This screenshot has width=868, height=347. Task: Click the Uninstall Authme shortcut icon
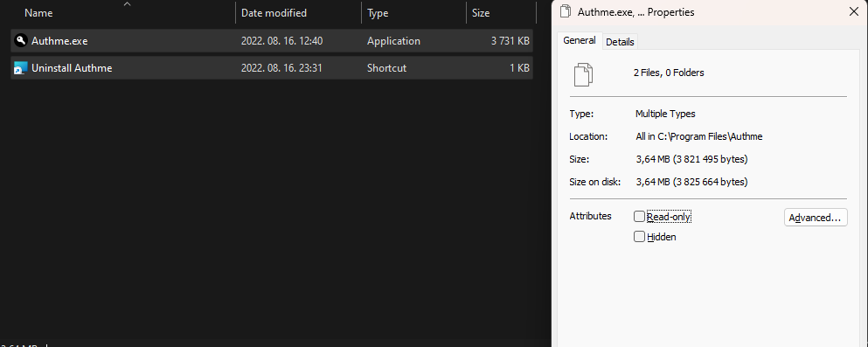(20, 68)
